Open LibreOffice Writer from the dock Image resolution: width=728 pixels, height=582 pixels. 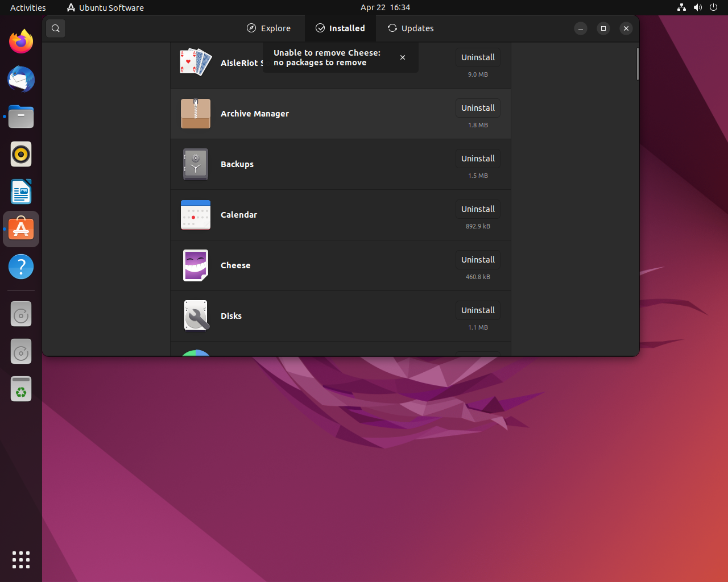[21, 192]
